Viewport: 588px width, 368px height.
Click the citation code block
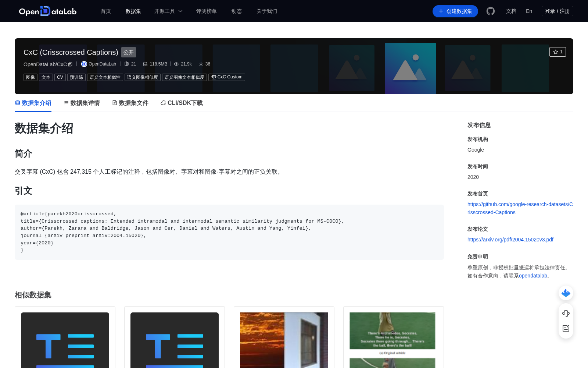(229, 232)
